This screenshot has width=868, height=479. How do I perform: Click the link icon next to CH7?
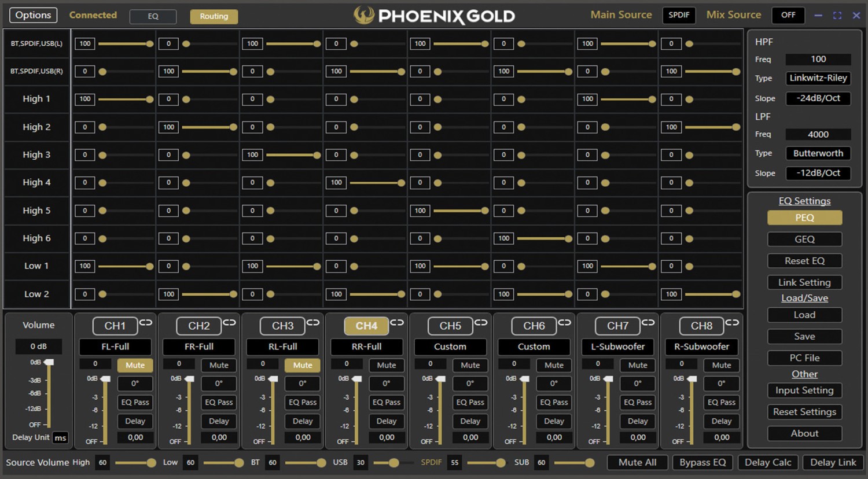[648, 322]
